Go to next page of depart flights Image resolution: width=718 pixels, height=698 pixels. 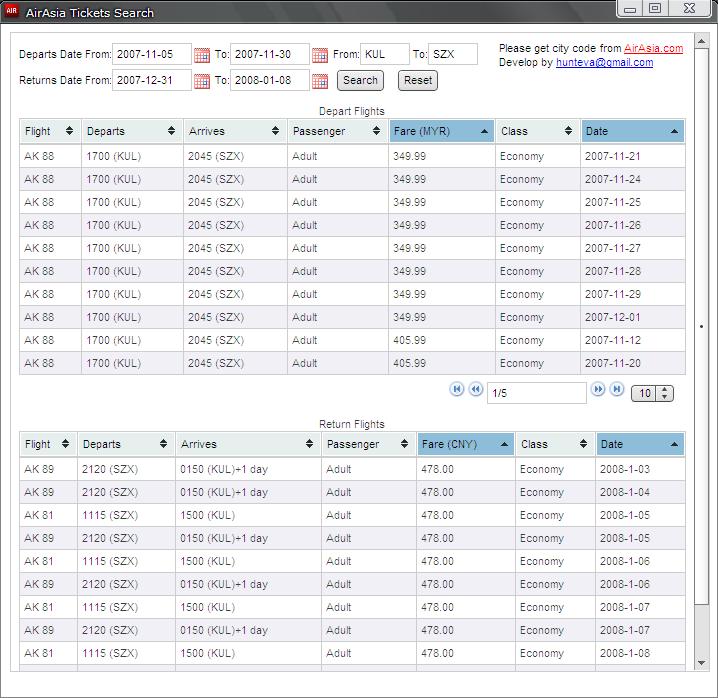coord(598,389)
